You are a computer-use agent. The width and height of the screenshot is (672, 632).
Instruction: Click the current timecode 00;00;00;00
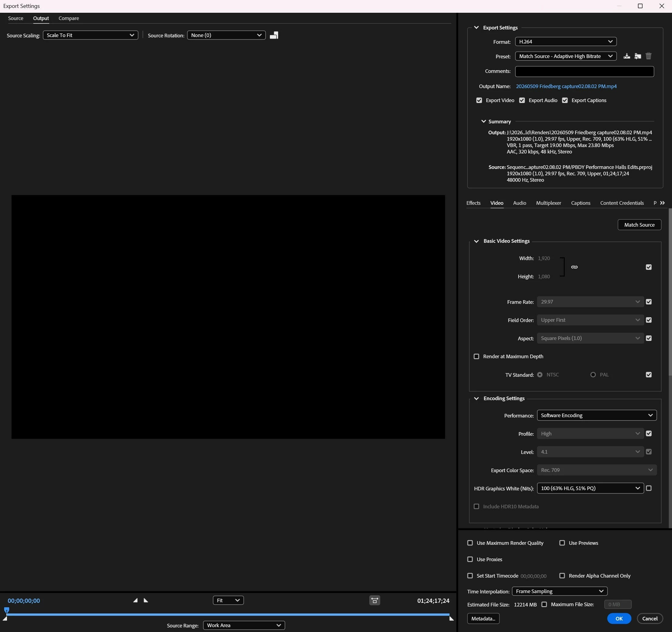tap(24, 601)
